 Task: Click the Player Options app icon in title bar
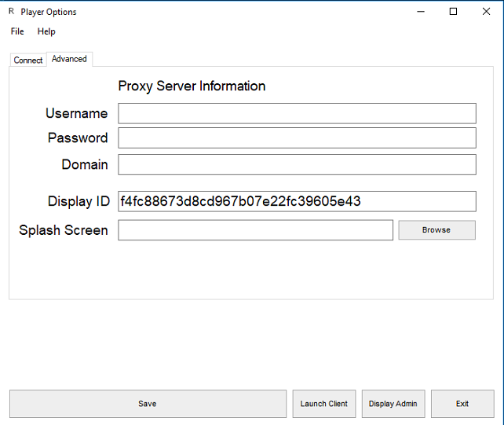pos(11,12)
